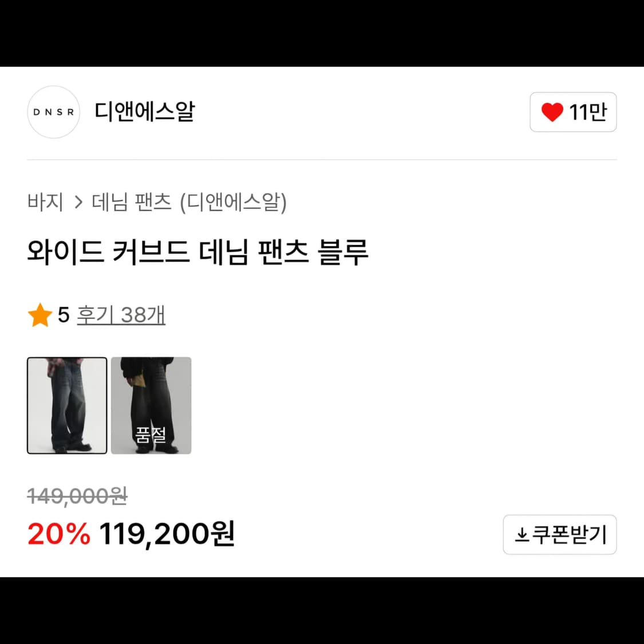This screenshot has width=644, height=644.
Task: Open 데님 팬츠 (디앤에스알) breadcrumb
Action: coord(189,202)
